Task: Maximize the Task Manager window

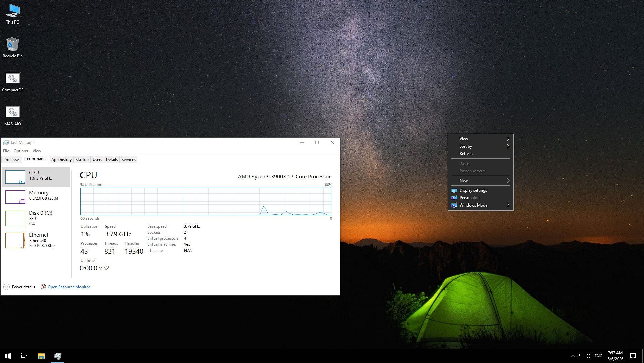Action: (x=317, y=143)
